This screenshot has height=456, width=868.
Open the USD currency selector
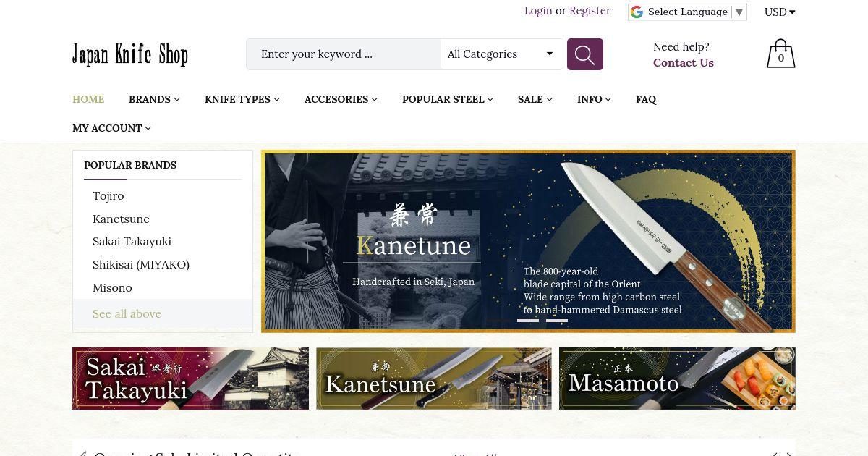(x=780, y=12)
